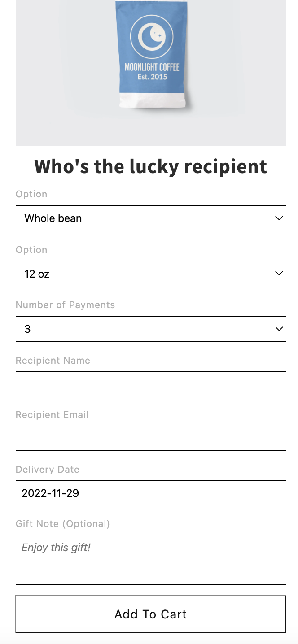This screenshot has height=644, width=298.
Task: Click the Delivery Date label
Action: (48, 470)
